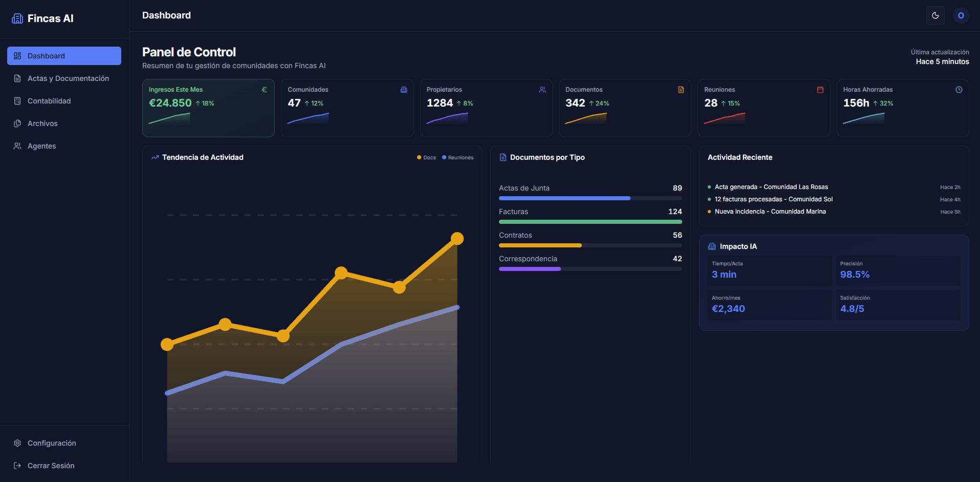The height and width of the screenshot is (482, 980).
Task: Click the file icon on Documentos card
Action: tap(681, 90)
